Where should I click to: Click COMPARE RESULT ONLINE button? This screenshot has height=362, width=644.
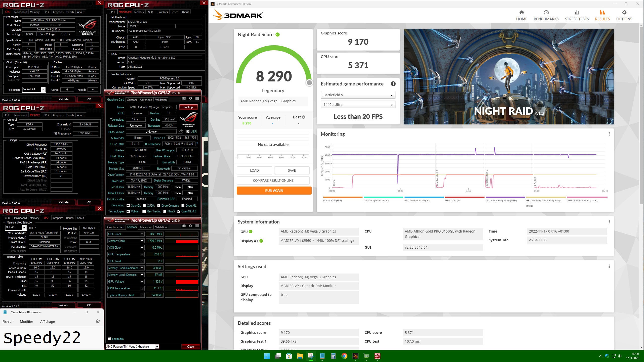coord(273,180)
